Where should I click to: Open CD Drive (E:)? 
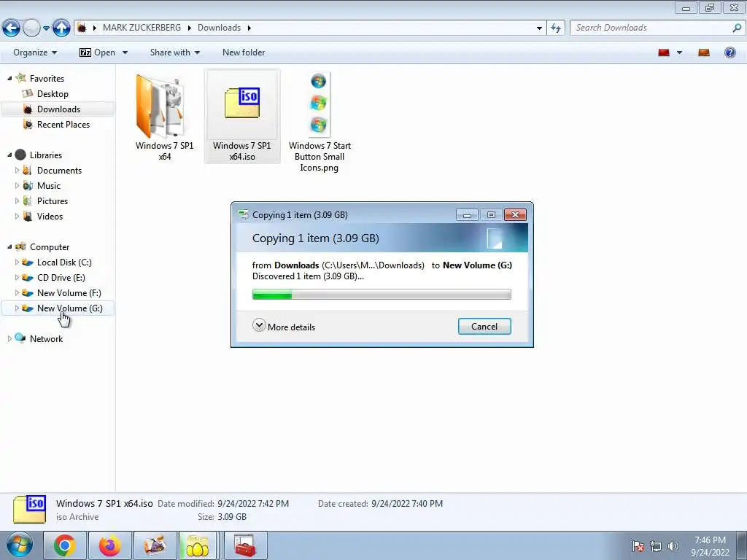61,278
